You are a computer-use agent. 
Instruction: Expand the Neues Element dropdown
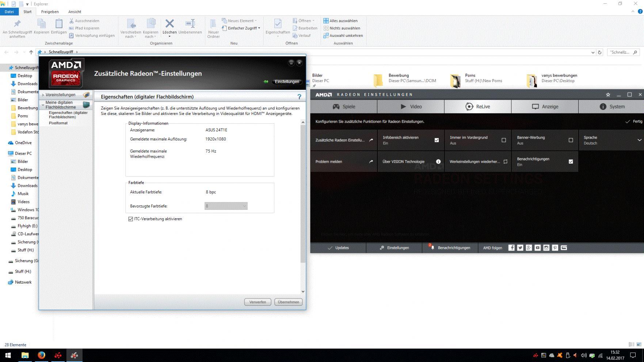(x=239, y=21)
